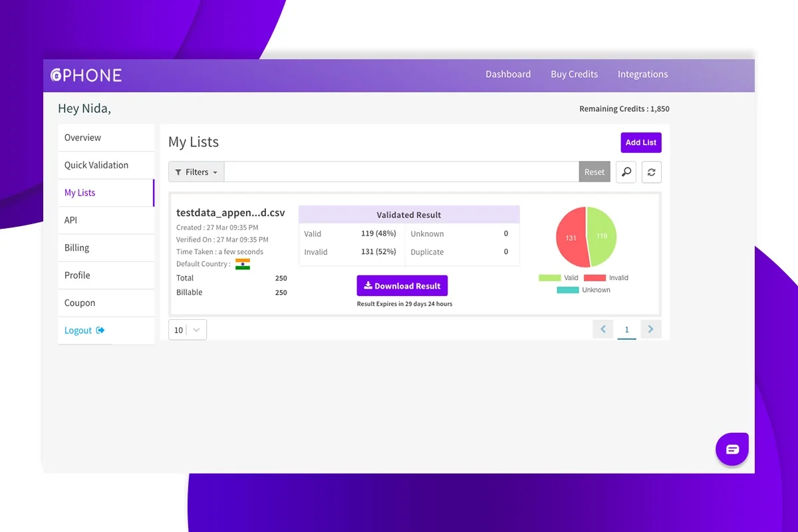This screenshot has width=798, height=532.
Task: Click the Billable 250 row
Action: point(231,293)
